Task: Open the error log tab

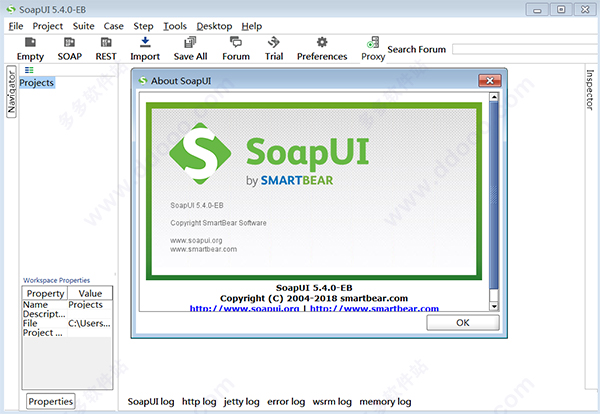Action: click(x=286, y=402)
